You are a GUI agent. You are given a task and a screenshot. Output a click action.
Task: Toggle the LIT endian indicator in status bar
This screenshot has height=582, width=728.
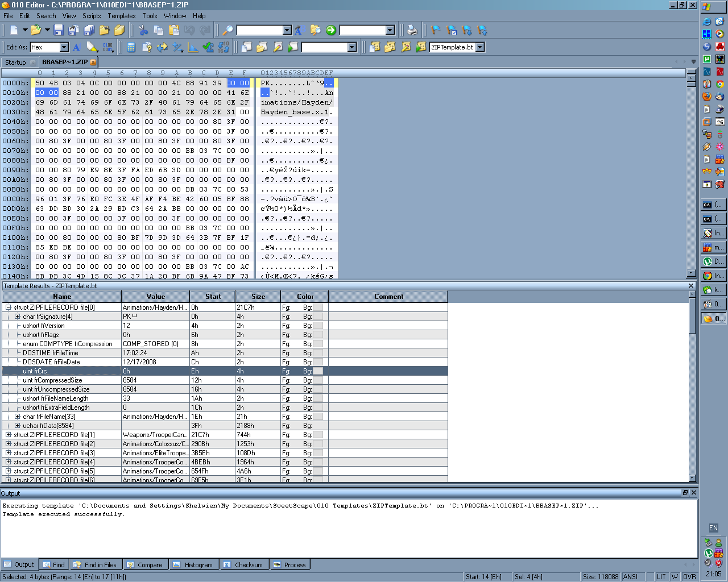tap(661, 576)
